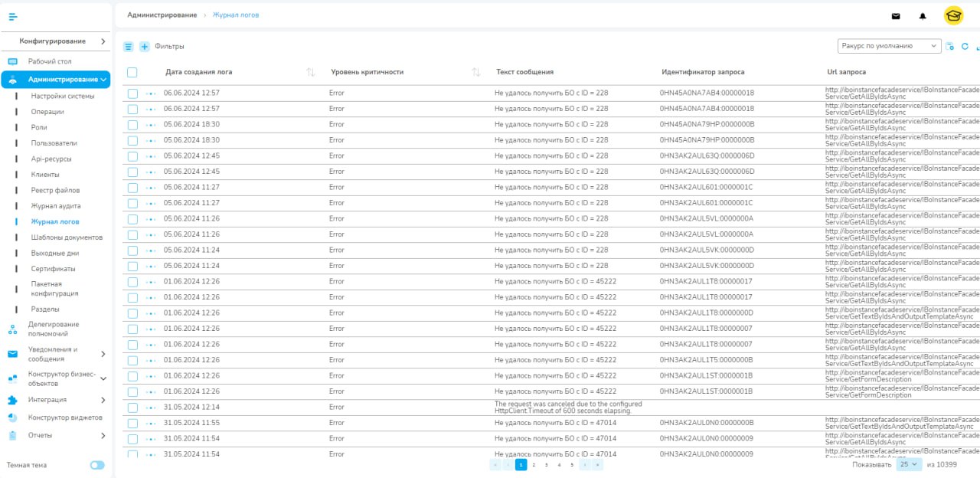Click the Интеграция puzzle icon
Image resolution: width=980 pixels, height=478 pixels.
coord(12,400)
